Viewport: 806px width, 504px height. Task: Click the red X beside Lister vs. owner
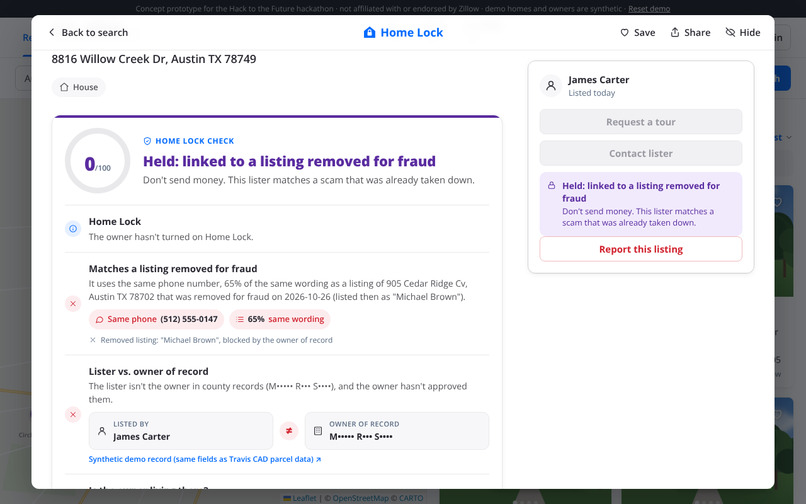point(73,415)
